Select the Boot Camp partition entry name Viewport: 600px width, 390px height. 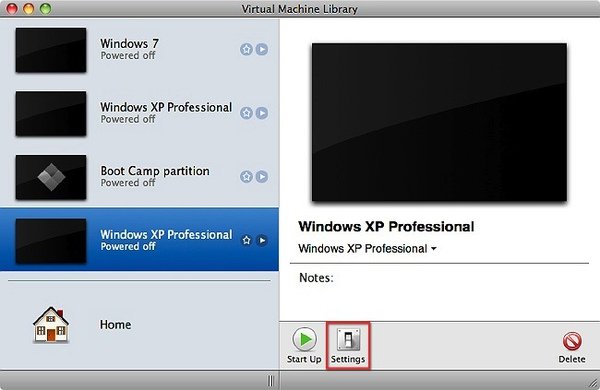(x=155, y=171)
